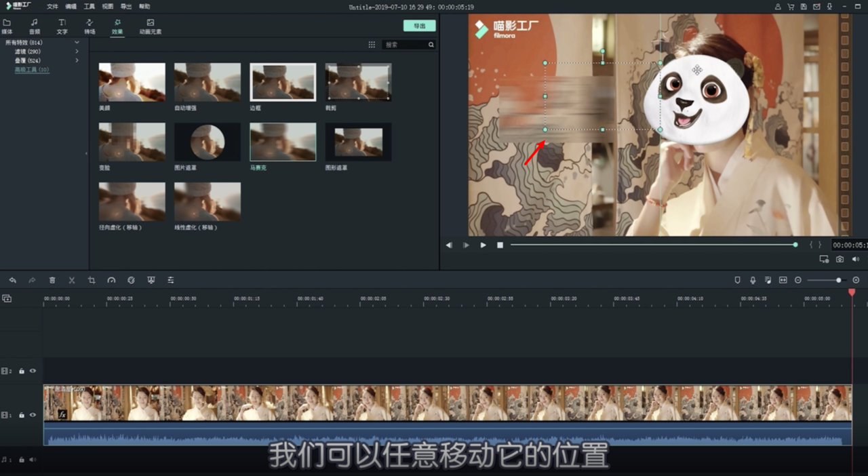Collapse the 所有特效 (814) category

point(77,43)
